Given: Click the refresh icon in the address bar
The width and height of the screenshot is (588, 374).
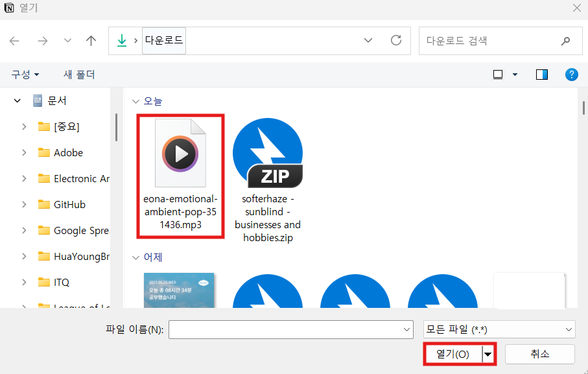Looking at the screenshot, I should click(x=396, y=40).
